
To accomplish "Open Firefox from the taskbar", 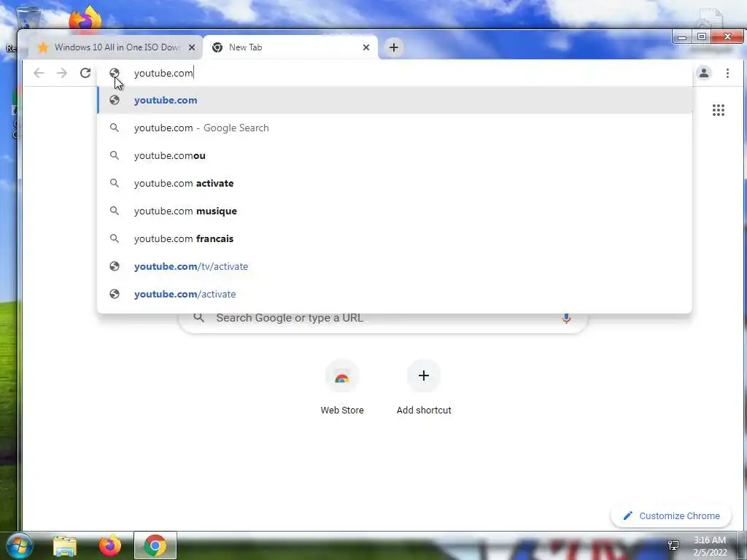I will pyautogui.click(x=110, y=545).
